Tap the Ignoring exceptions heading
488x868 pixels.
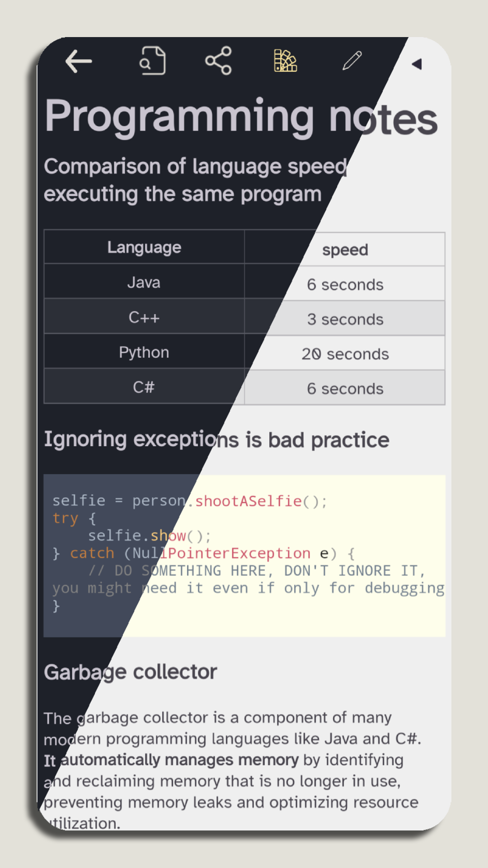click(216, 440)
